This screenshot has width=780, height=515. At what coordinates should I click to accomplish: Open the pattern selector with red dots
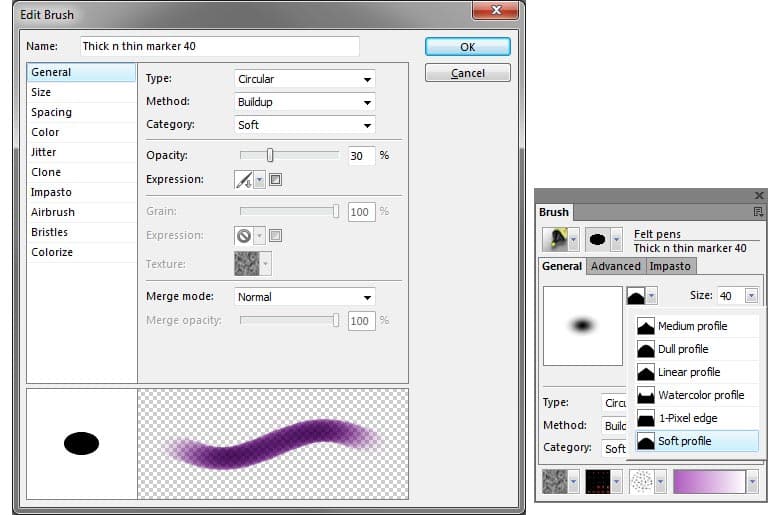point(605,482)
